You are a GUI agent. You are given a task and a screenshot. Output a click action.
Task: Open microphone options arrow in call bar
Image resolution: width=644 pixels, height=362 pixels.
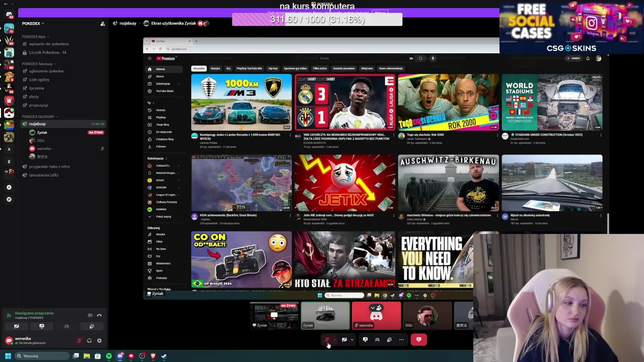[x=335, y=340]
